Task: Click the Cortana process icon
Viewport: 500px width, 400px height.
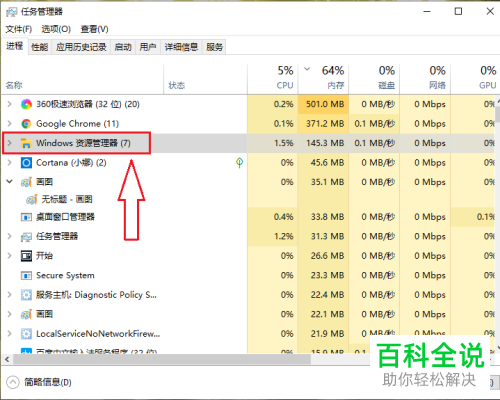Action: point(26,163)
